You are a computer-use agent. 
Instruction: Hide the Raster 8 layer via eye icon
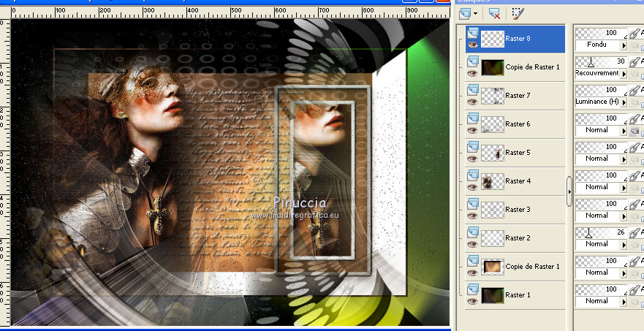click(x=473, y=45)
